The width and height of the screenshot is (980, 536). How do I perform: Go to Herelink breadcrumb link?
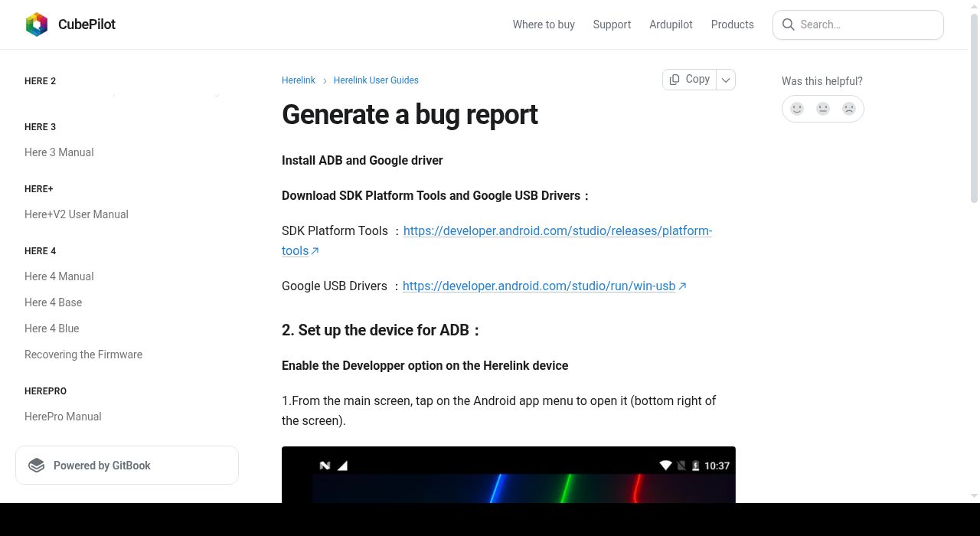[299, 80]
